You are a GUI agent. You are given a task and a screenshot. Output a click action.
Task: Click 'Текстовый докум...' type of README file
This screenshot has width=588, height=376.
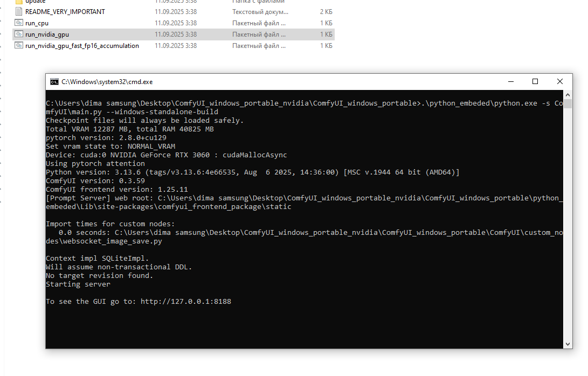pyautogui.click(x=260, y=12)
